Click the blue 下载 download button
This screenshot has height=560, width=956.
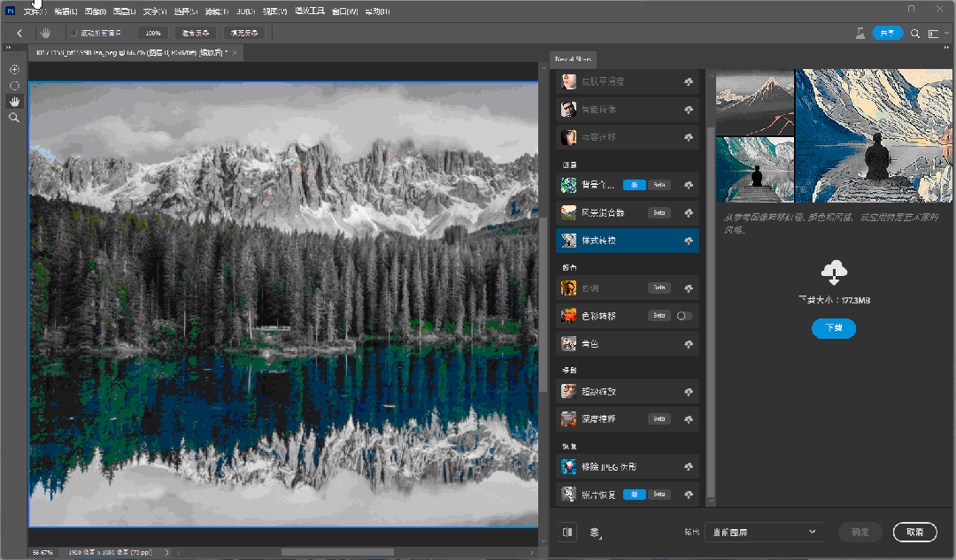(x=834, y=328)
